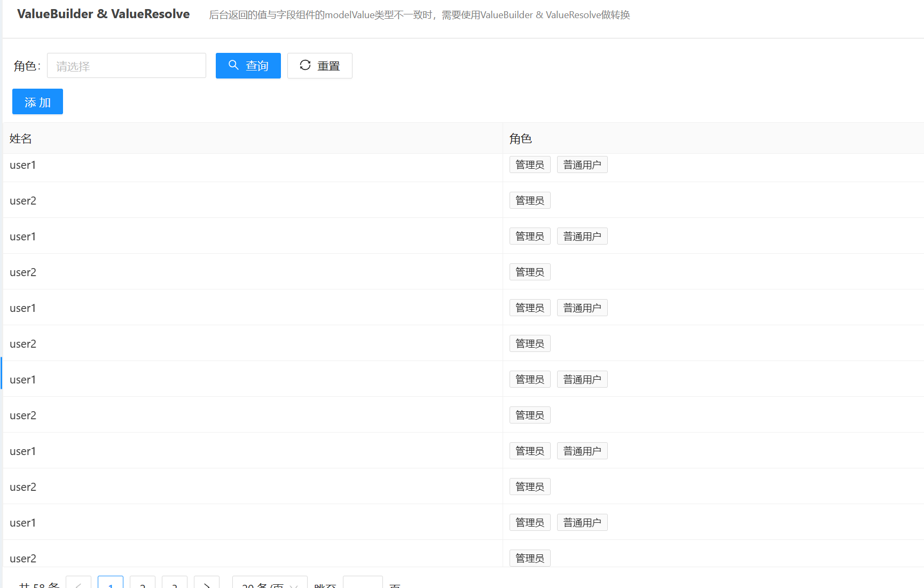Click the refresh icon in the 重置 button
This screenshot has height=588, width=924.
[x=305, y=65]
